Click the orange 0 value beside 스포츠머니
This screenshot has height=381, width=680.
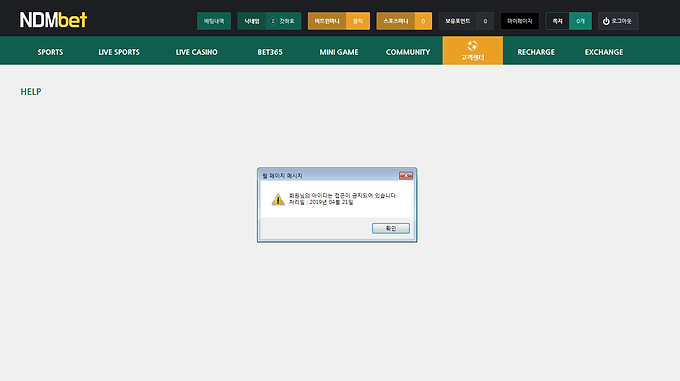(423, 21)
